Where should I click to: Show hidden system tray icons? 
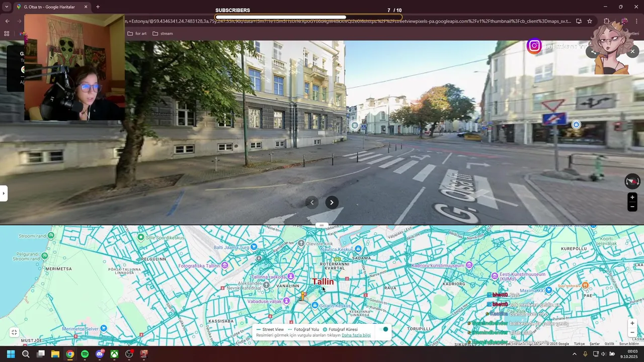tap(575, 354)
